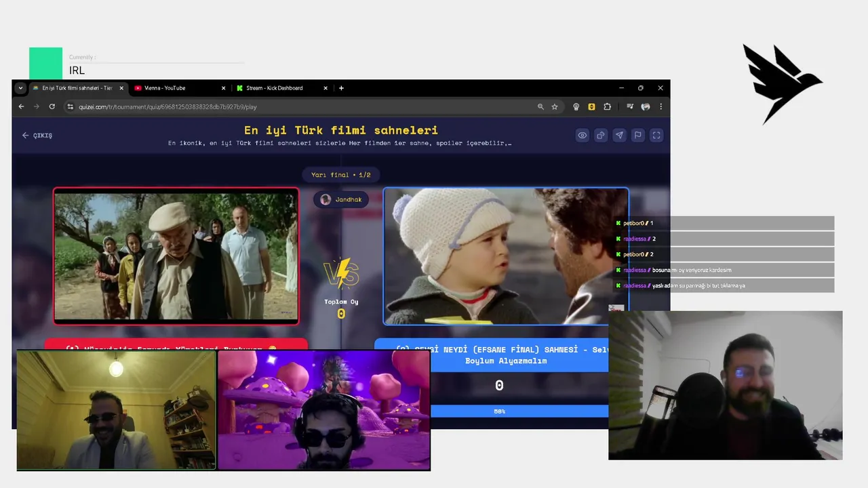Focus the quizei.com address bar
This screenshot has height=488, width=868.
pos(305,106)
